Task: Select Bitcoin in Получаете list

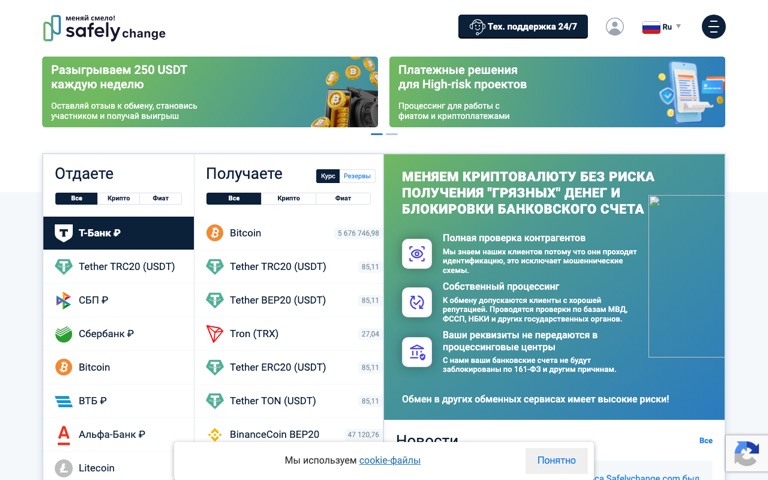Action: click(x=289, y=233)
